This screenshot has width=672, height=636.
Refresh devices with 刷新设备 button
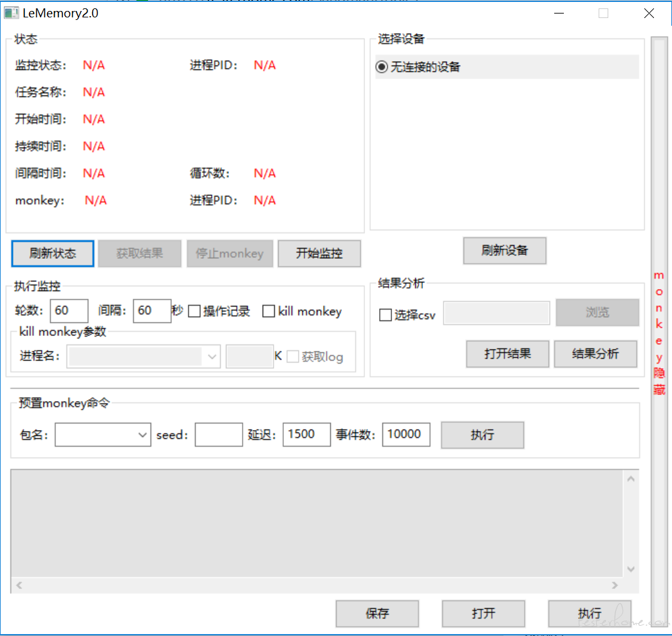(505, 250)
